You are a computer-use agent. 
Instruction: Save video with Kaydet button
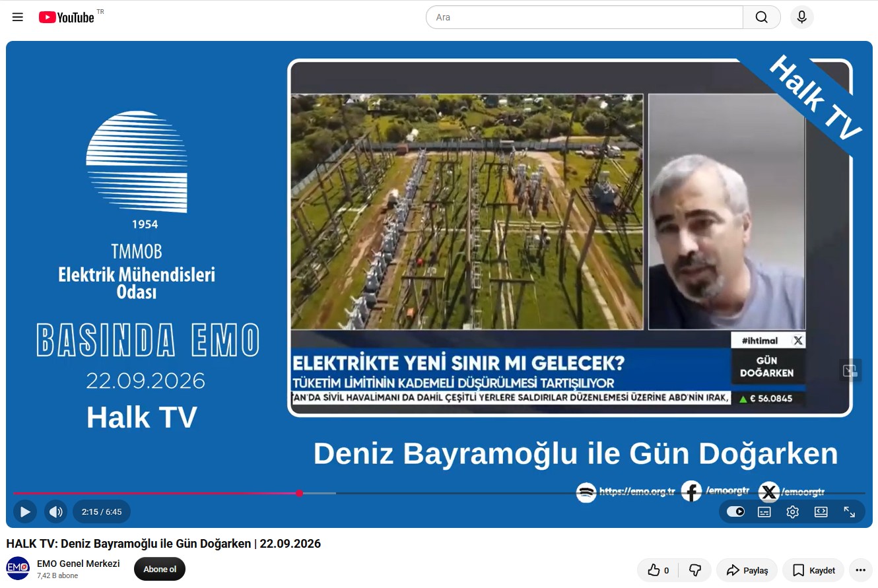[813, 570]
